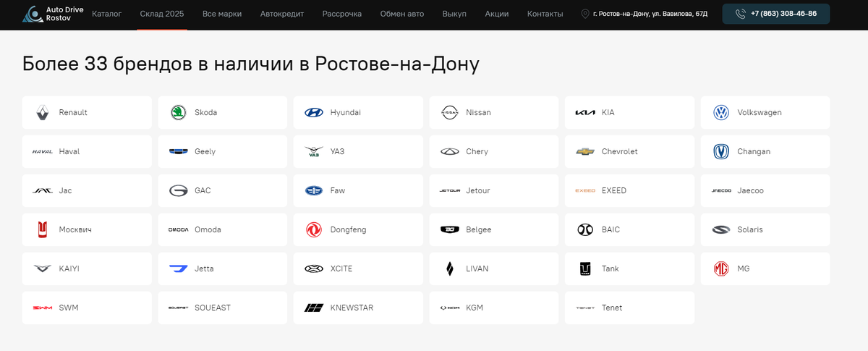Screen dimensions: 868x351
Task: Click the Chevrolet gold bowtie icon
Action: click(585, 152)
